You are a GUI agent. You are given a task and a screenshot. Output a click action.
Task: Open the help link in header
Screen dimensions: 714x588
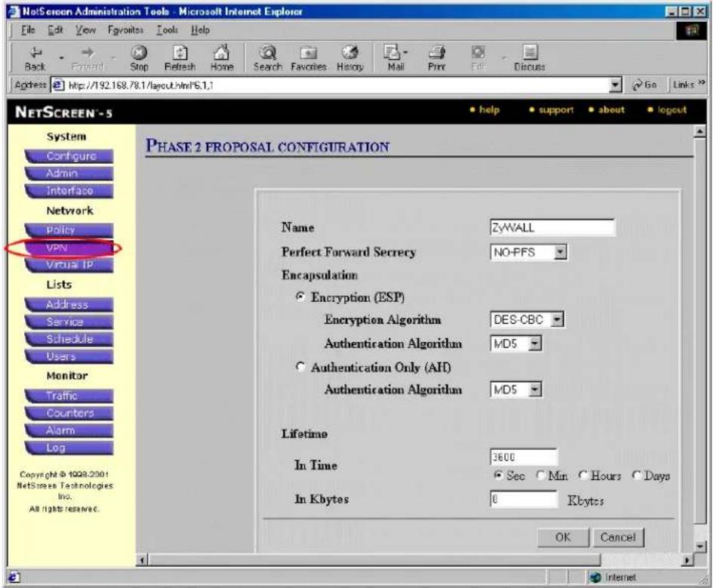[489, 109]
